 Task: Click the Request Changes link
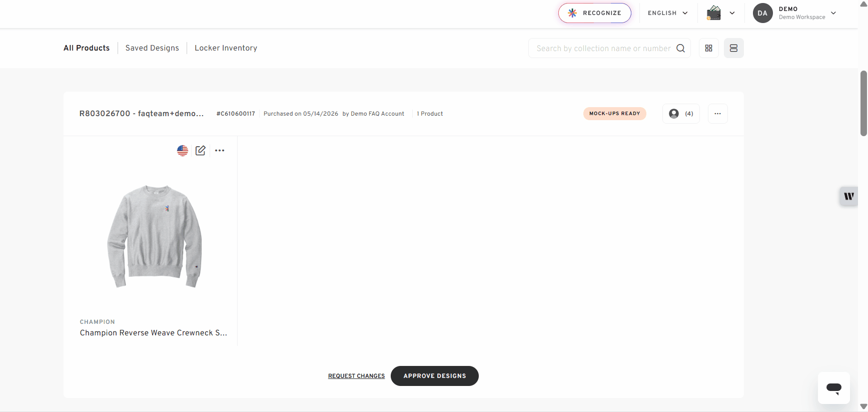[357, 376]
